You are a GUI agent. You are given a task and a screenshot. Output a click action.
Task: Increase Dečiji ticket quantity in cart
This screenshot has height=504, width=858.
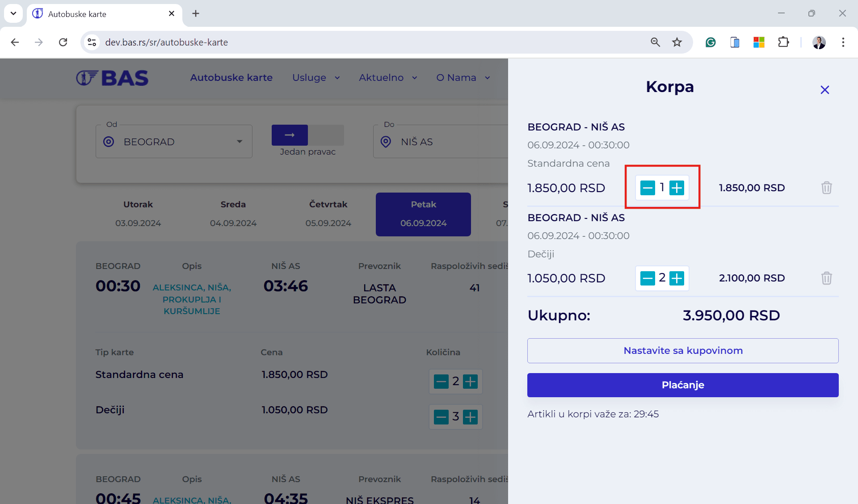click(x=677, y=278)
